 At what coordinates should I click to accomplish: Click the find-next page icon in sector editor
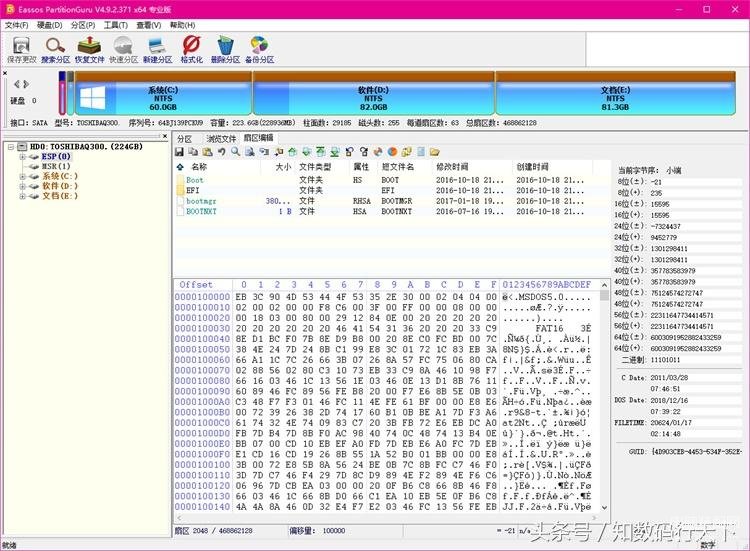coord(250,152)
